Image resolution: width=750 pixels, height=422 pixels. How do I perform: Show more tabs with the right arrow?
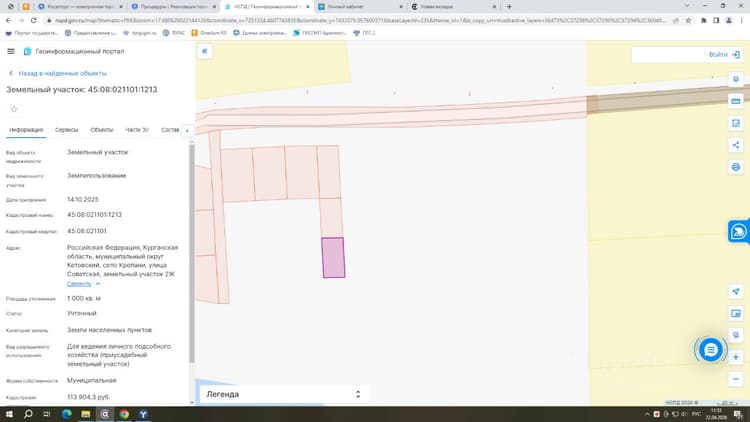(187, 131)
